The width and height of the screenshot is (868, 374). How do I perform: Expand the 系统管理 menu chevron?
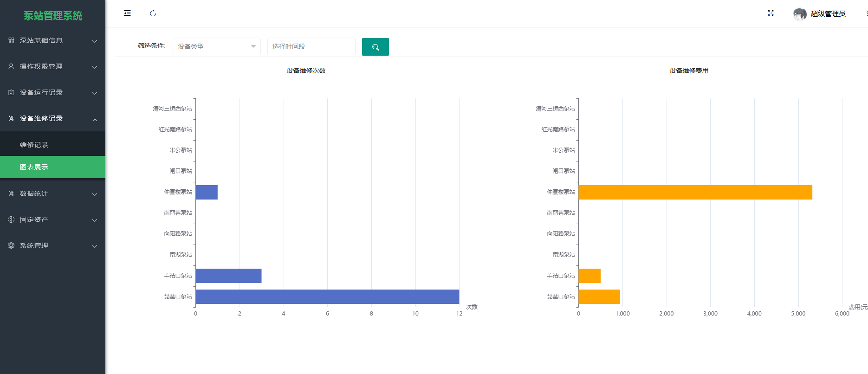point(95,246)
